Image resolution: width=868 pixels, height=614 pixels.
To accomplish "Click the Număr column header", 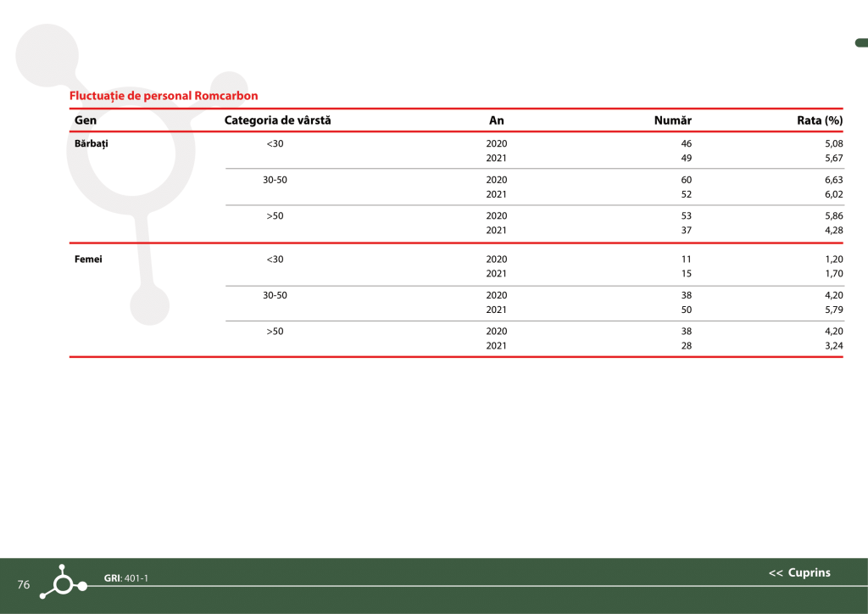I will [x=672, y=120].
